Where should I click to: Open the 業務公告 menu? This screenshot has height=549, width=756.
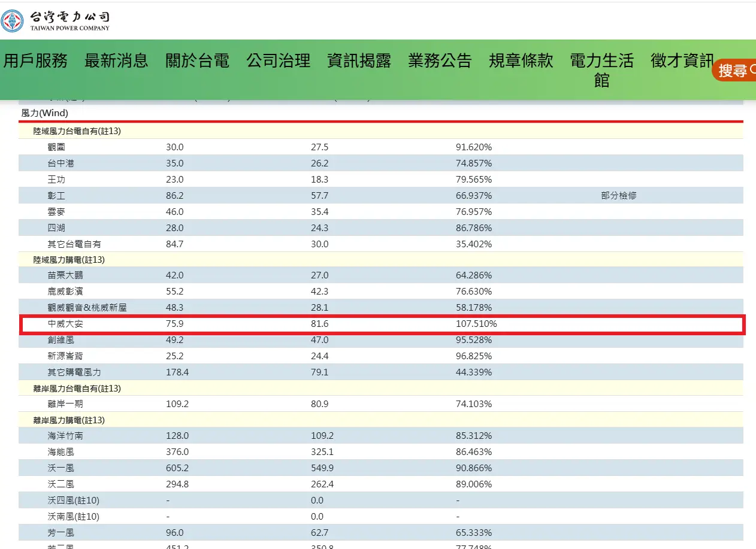pos(440,60)
